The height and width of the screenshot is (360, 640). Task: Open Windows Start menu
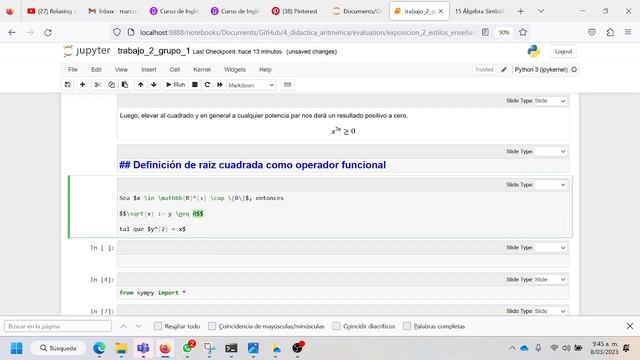(x=17, y=348)
